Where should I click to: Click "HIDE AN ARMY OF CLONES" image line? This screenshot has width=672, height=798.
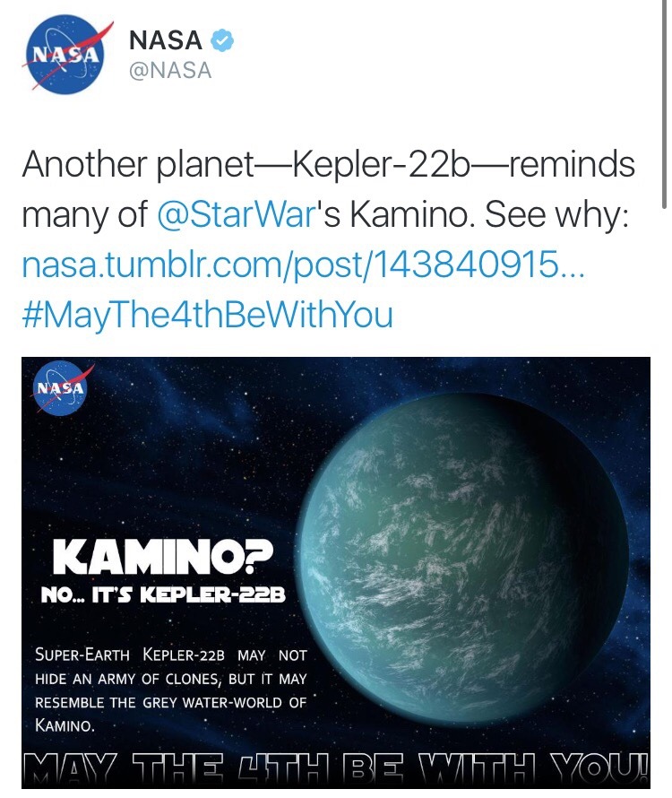132,679
